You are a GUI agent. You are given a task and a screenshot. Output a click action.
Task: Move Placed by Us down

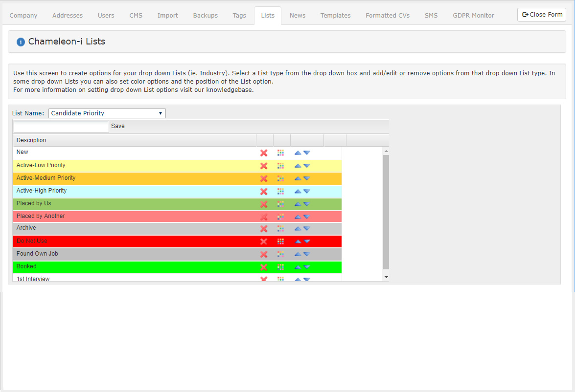tap(307, 204)
